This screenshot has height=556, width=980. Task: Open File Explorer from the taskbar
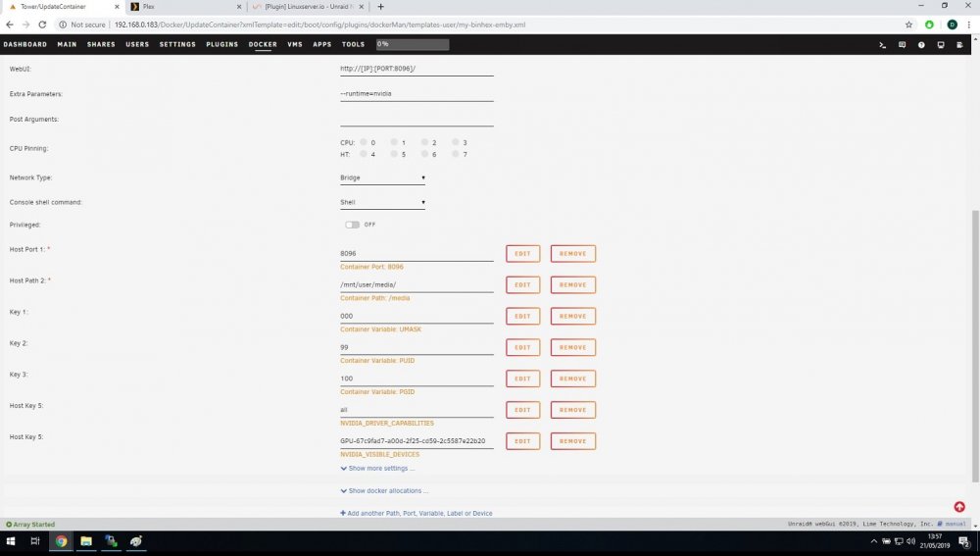86,541
